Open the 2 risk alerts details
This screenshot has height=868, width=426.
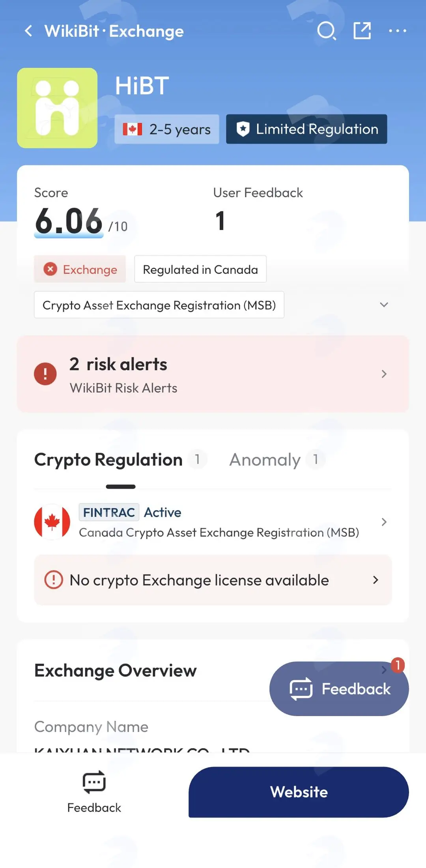pos(213,374)
